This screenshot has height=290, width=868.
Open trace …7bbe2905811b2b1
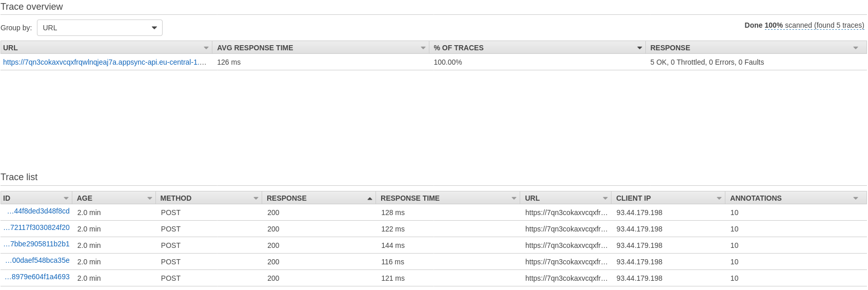36,244
